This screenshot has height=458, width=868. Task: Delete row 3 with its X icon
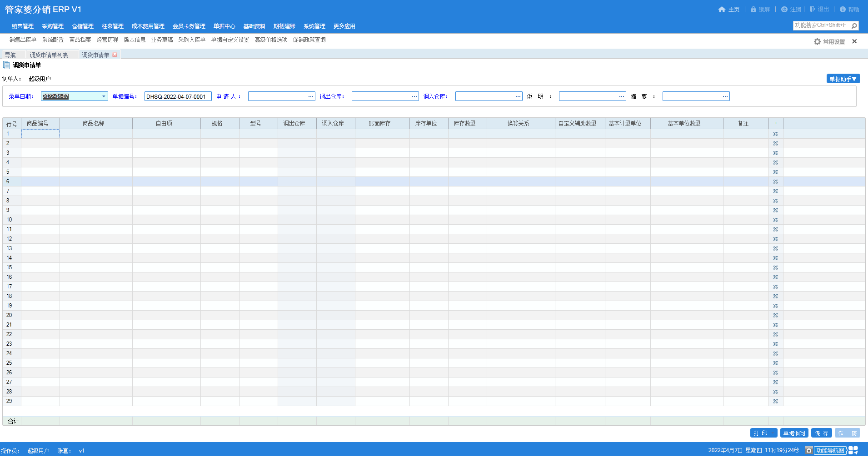tap(776, 153)
